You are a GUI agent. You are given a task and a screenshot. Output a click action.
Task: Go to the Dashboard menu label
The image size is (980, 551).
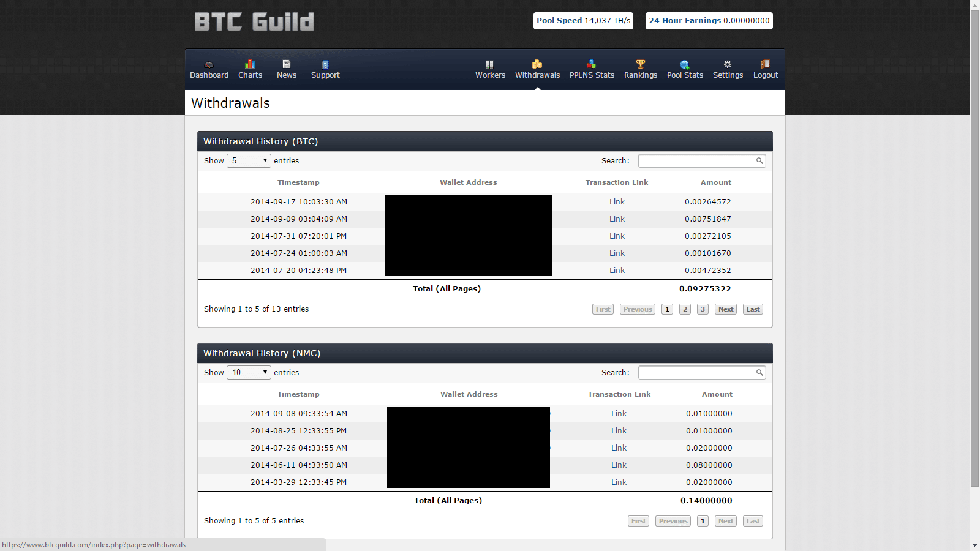click(209, 75)
